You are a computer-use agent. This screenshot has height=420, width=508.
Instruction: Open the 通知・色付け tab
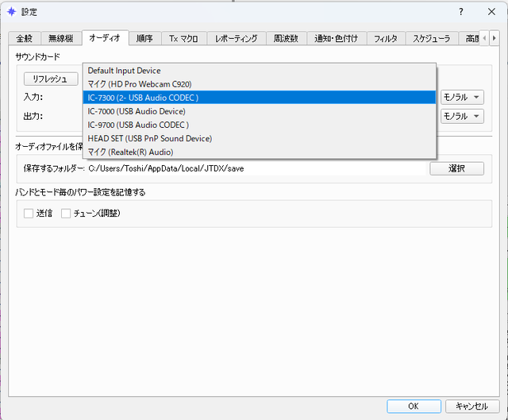tap(337, 39)
